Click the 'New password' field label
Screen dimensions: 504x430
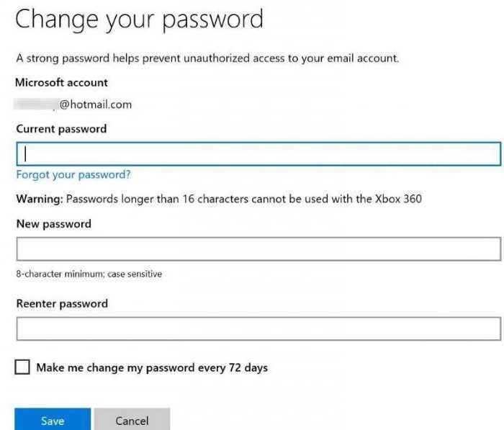pyautogui.click(x=54, y=224)
